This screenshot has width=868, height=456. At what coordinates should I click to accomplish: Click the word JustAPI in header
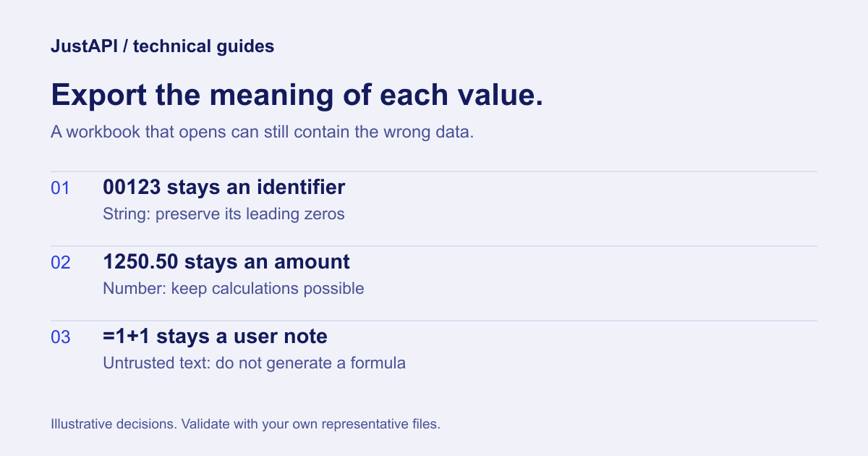click(x=83, y=46)
